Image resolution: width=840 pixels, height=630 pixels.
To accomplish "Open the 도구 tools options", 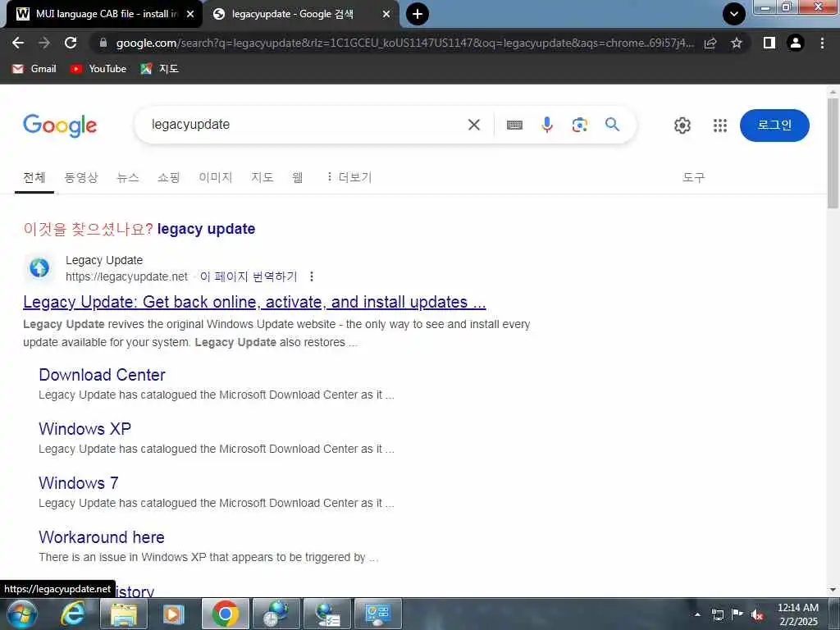I will (694, 177).
